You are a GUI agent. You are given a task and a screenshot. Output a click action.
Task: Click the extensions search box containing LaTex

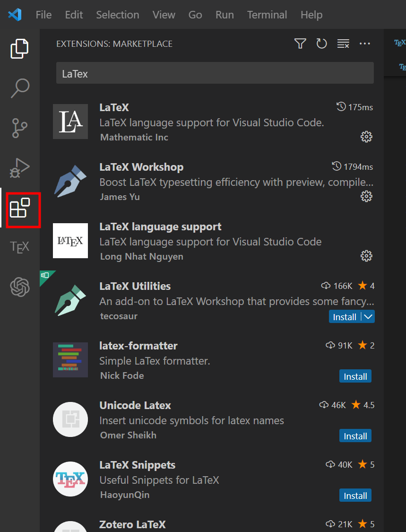215,73
